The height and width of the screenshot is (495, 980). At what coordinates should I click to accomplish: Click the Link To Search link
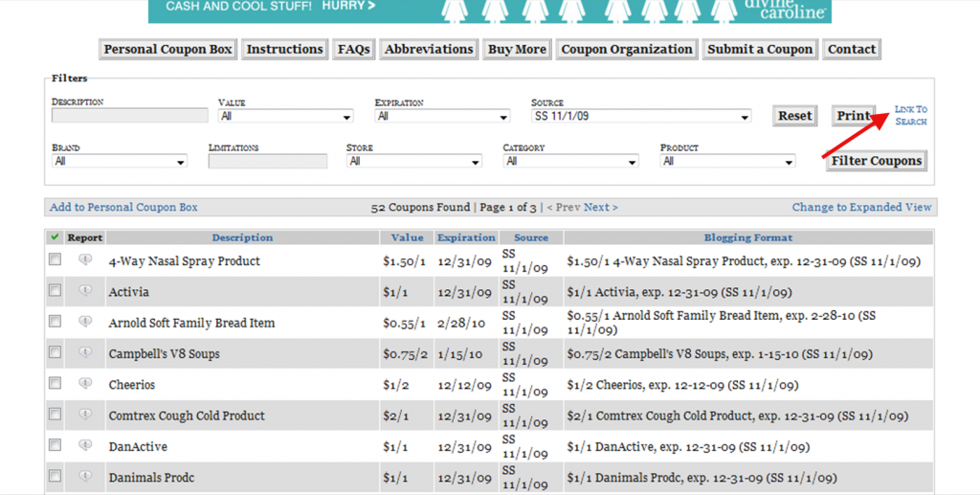911,116
